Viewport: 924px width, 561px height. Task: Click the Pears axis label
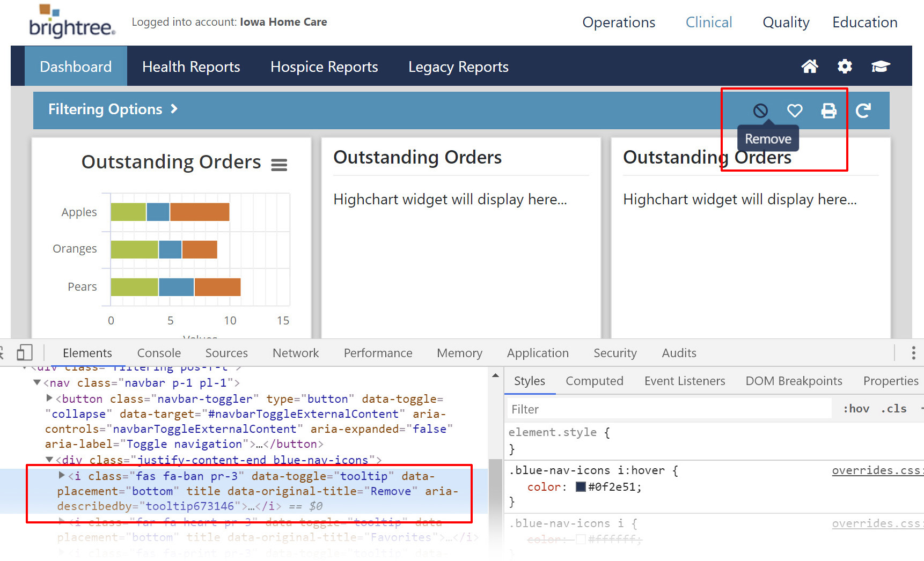pyautogui.click(x=82, y=287)
